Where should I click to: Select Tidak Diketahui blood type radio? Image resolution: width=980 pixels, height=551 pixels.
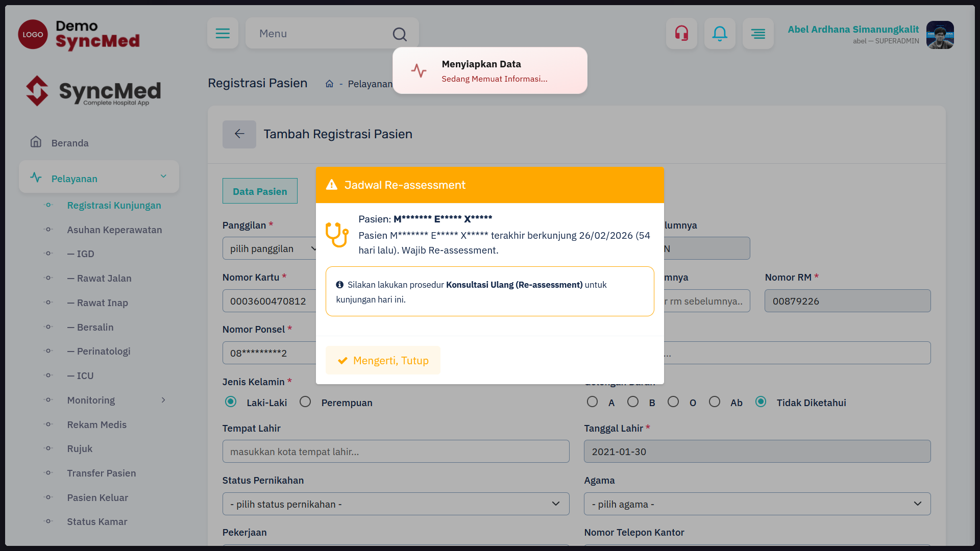(761, 402)
